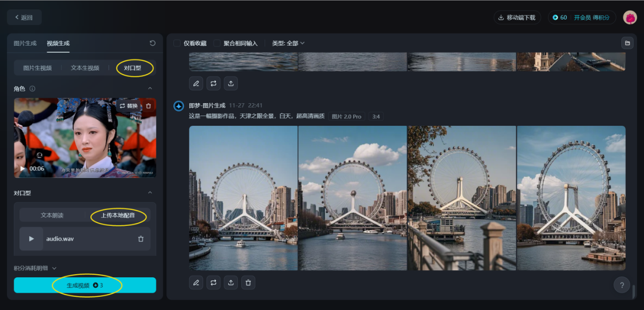Collapse the 角色 section

click(x=150, y=89)
